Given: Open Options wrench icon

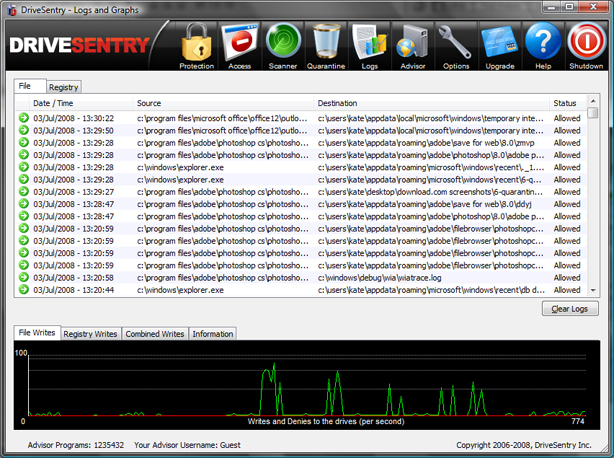Looking at the screenshot, I should [x=456, y=46].
